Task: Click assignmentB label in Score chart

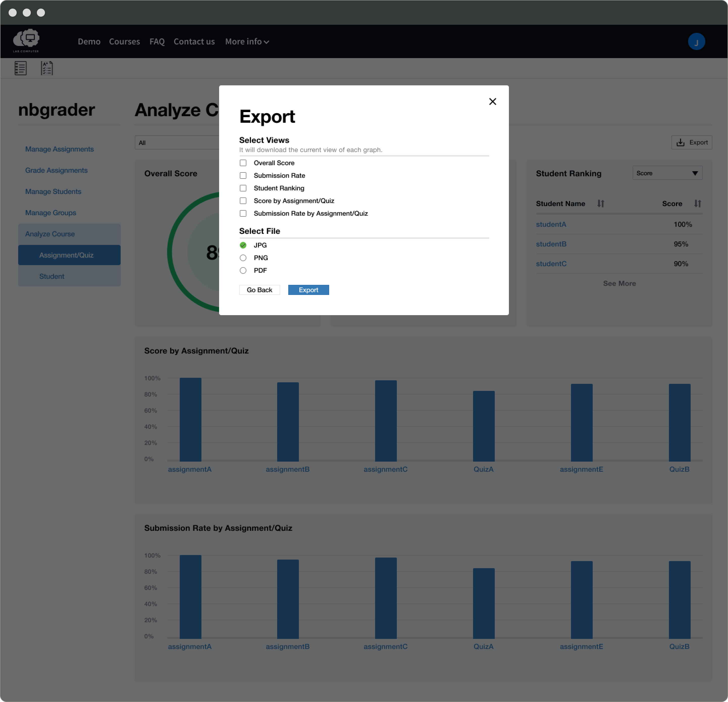Action: tap(288, 469)
